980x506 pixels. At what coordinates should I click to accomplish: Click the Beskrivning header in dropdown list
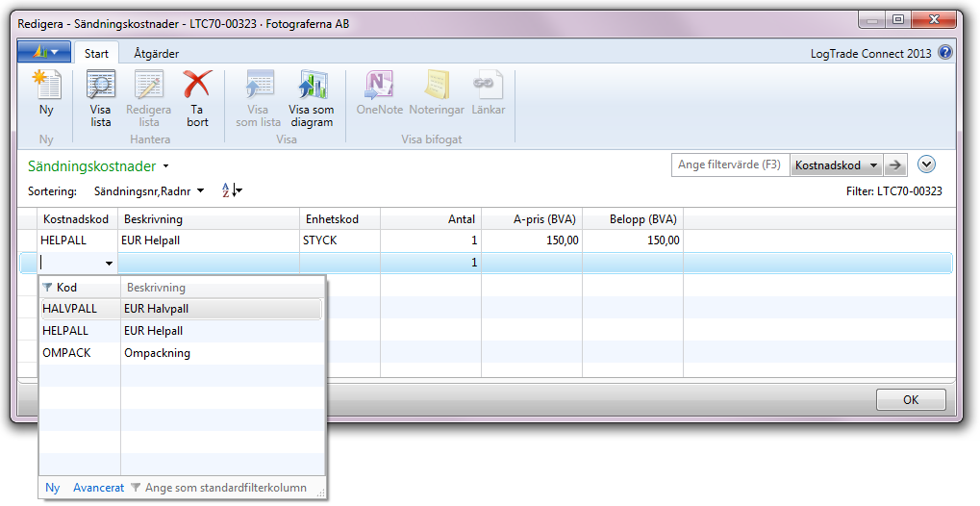click(223, 288)
